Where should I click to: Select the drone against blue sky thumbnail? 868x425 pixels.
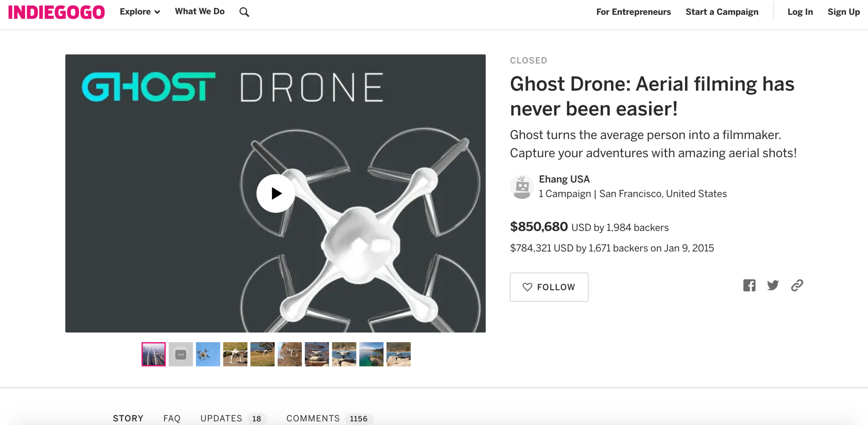(x=208, y=354)
